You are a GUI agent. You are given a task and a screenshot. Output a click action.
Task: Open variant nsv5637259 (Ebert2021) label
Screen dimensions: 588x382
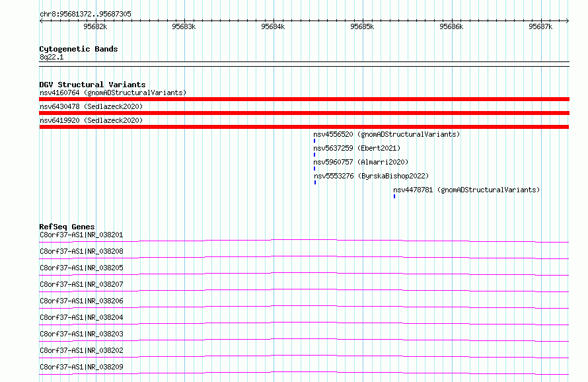coord(357,148)
